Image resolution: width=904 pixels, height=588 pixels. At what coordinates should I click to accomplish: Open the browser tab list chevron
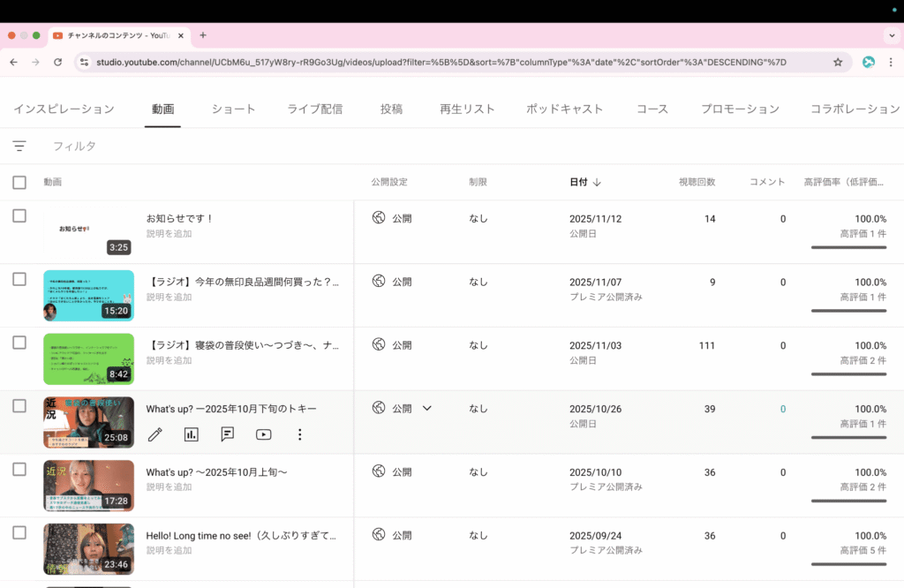(x=891, y=35)
